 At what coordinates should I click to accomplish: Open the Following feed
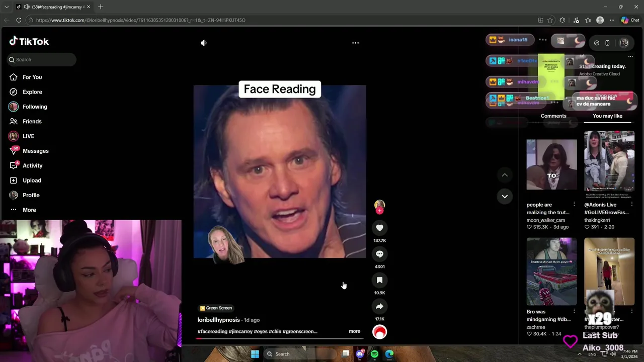click(28, 107)
